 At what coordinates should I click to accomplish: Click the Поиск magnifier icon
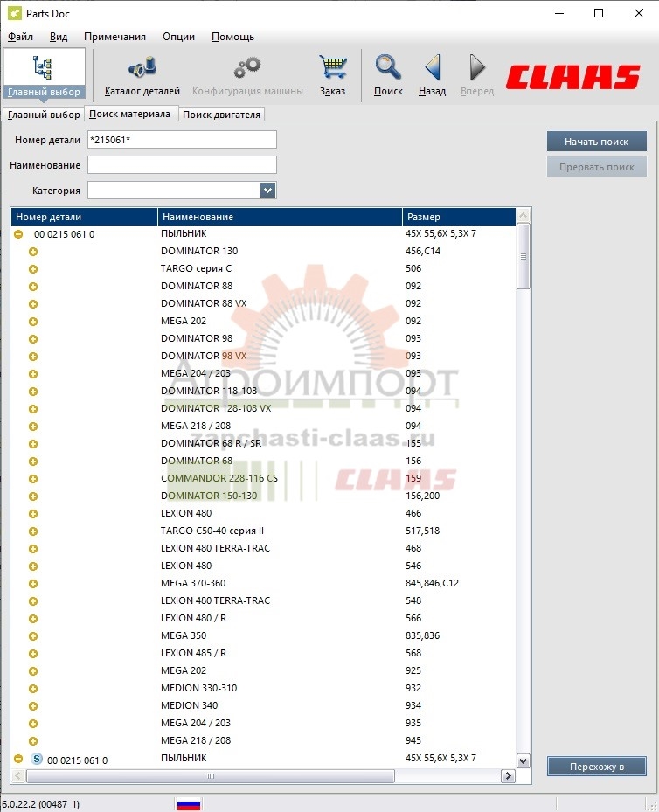388,76
